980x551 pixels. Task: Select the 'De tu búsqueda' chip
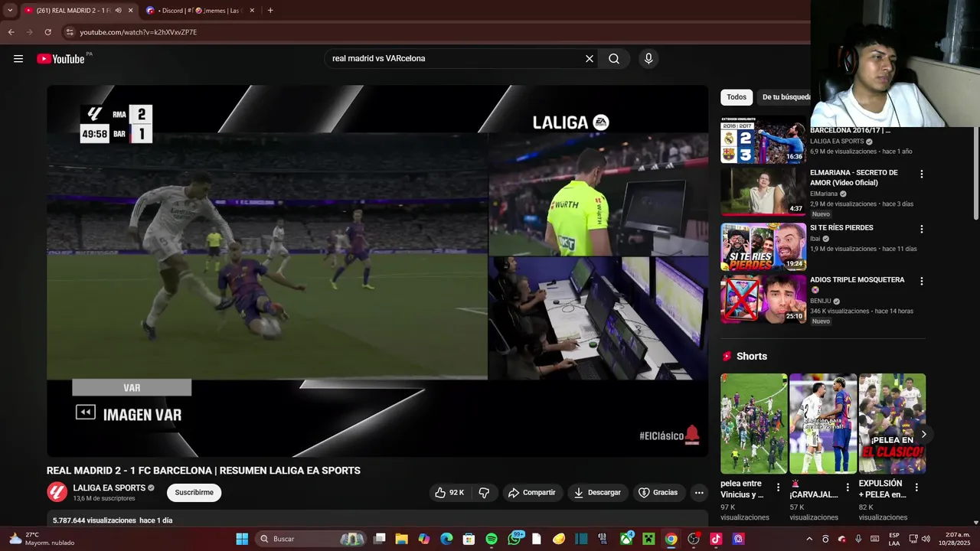click(784, 97)
